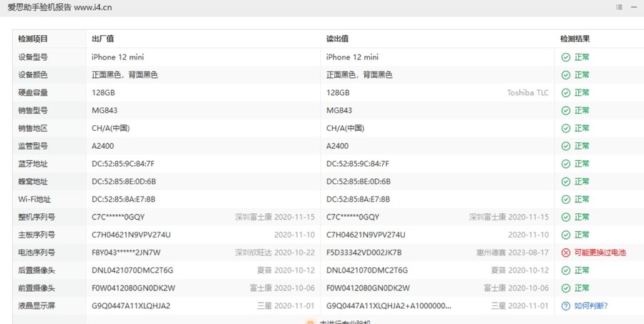Click the 深圳欣旺达 2020-10-22 battery note
Image resolution: width=644 pixels, height=324 pixels.
coord(275,252)
